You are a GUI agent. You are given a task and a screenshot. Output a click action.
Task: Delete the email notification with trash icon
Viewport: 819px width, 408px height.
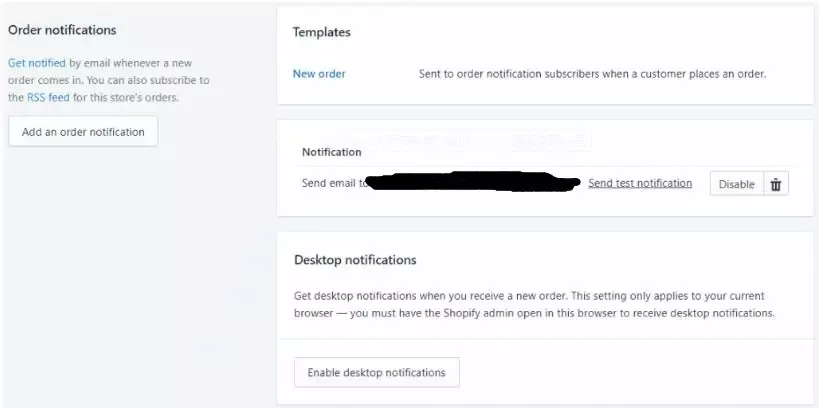(776, 184)
